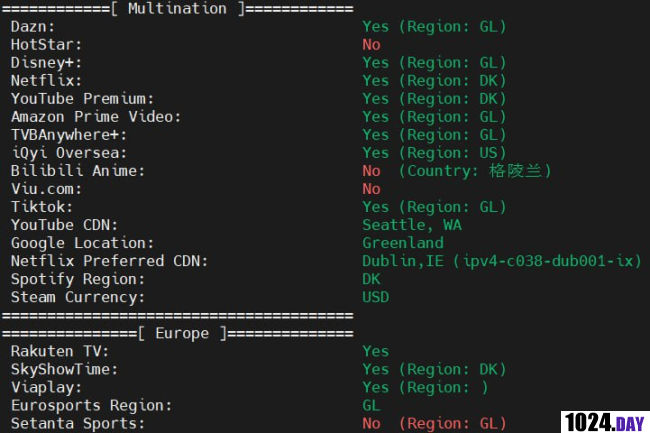Viewport: 650px width, 433px height.
Task: Click the Seattle, WA CDN value
Action: click(412, 225)
